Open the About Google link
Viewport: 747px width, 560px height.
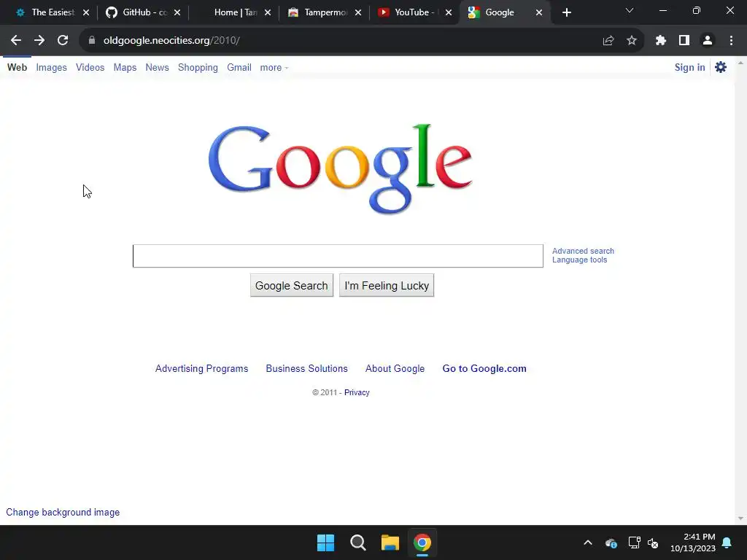click(395, 368)
